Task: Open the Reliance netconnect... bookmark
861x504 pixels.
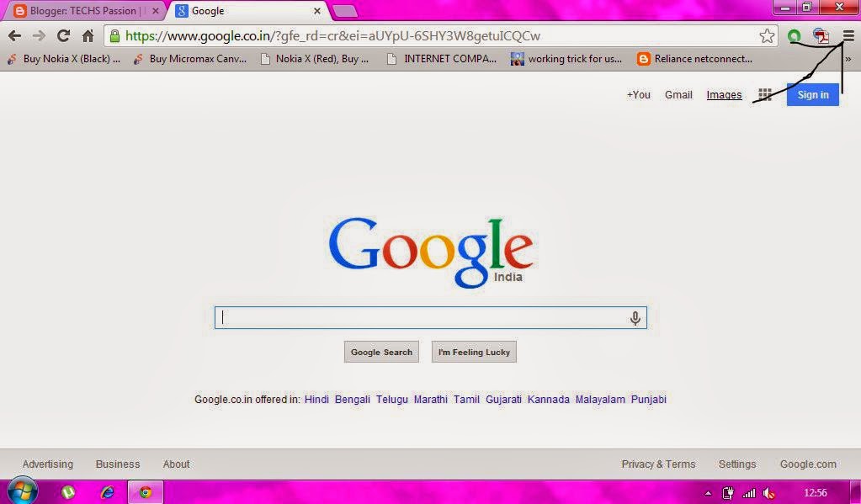Action: point(694,59)
